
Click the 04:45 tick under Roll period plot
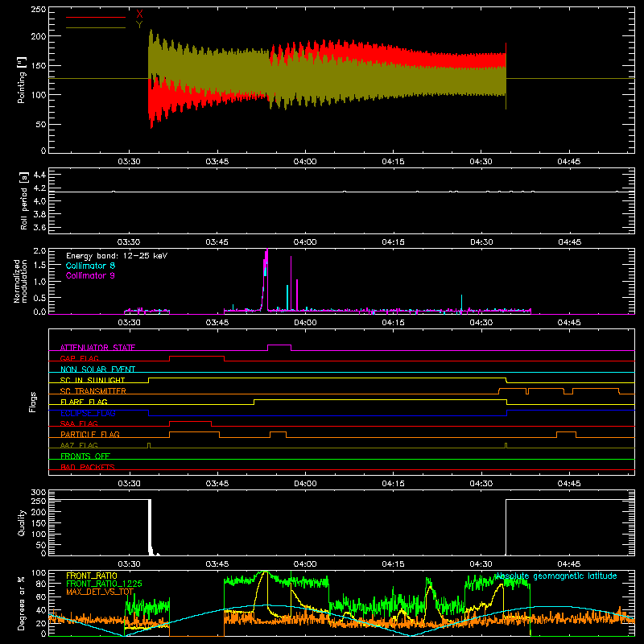point(569,242)
